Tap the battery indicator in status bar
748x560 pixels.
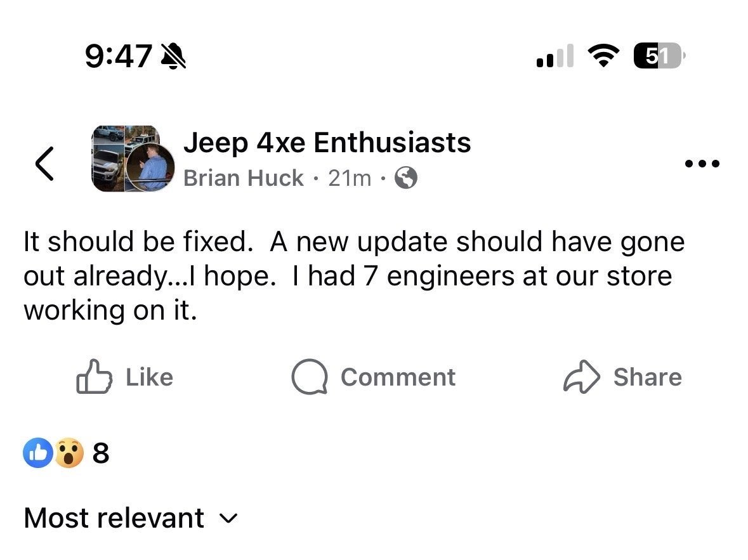pyautogui.click(x=657, y=58)
